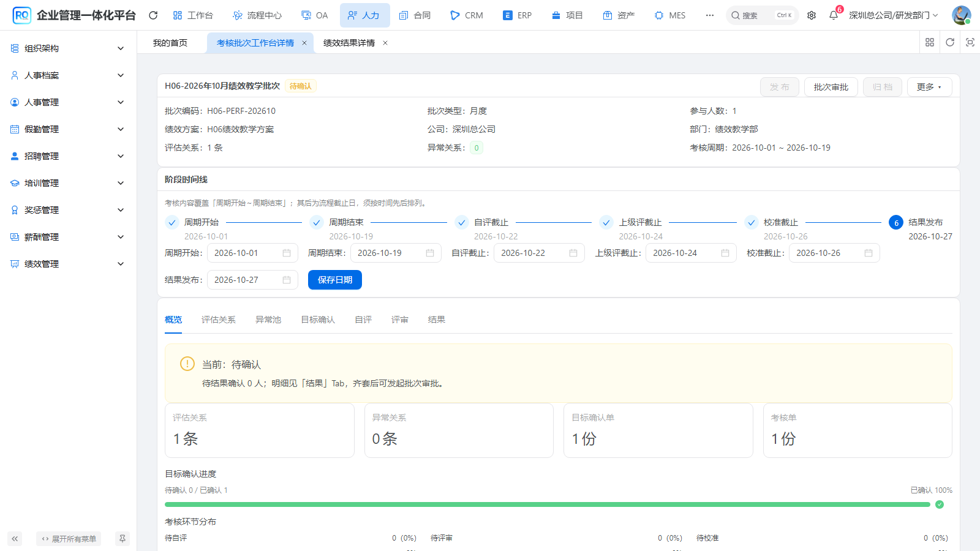Expand the 人事档案 menu

pos(68,75)
